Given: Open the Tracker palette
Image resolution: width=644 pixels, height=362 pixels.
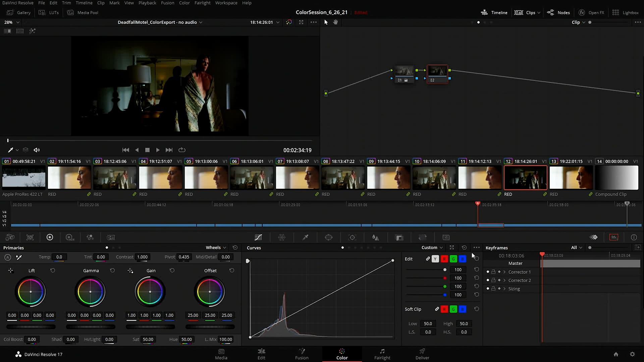Looking at the screenshot, I should point(352,237).
